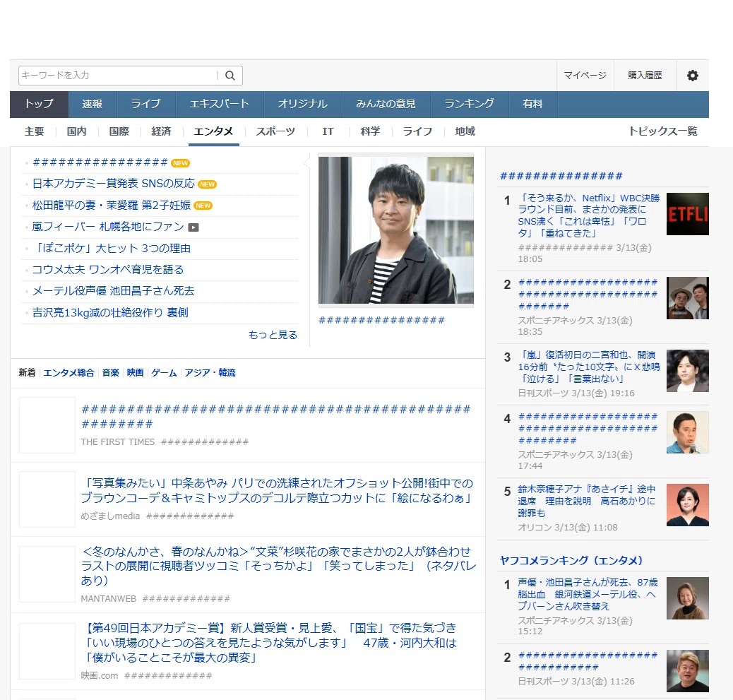Select the エンタメ総合 filter
This screenshot has height=700, width=733.
pos(68,373)
